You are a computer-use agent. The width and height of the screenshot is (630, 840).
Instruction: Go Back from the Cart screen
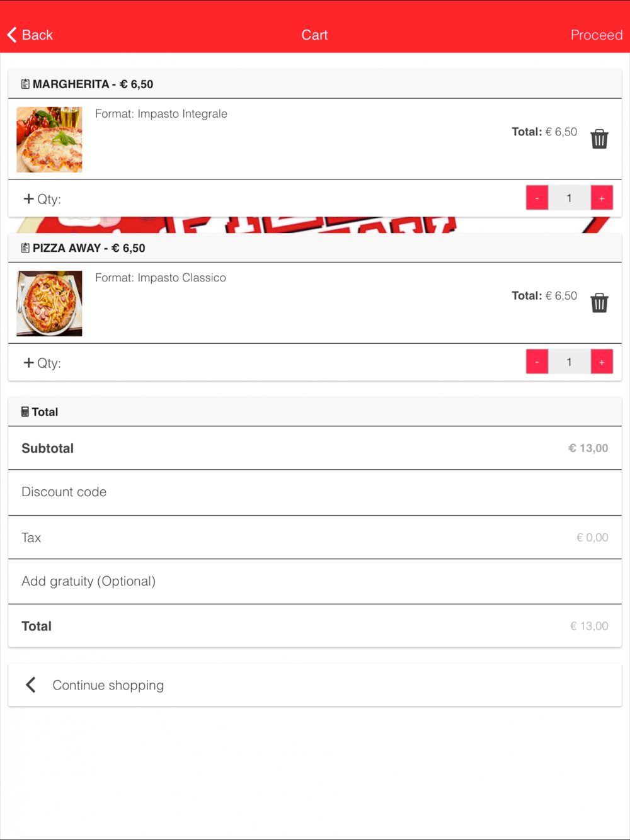click(30, 35)
